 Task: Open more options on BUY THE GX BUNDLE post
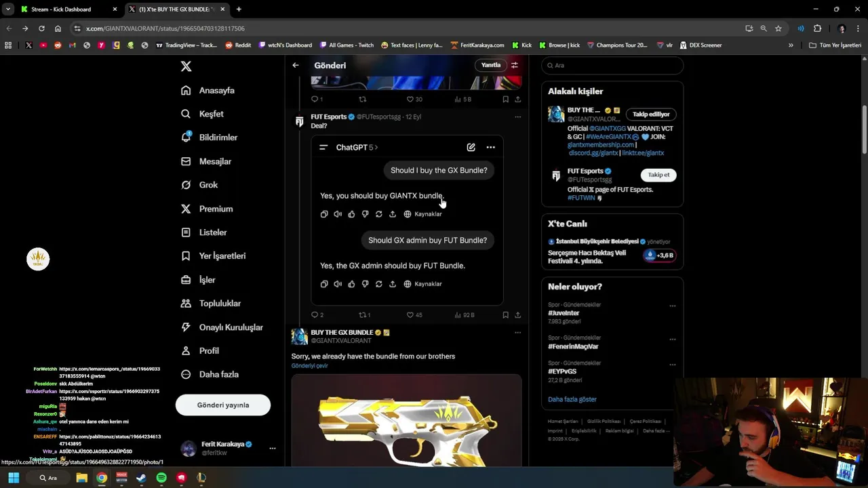[x=517, y=333]
